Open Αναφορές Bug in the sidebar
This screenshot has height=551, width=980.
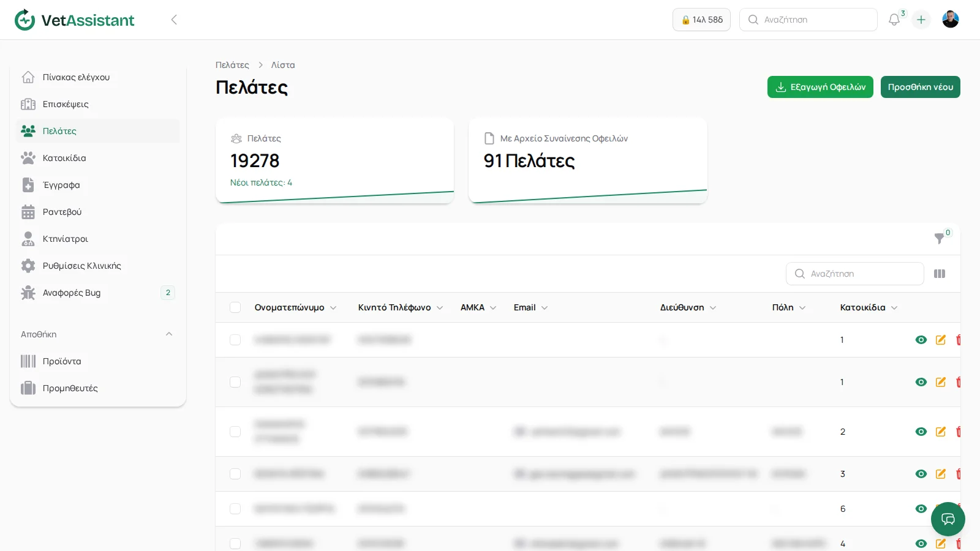pos(98,293)
